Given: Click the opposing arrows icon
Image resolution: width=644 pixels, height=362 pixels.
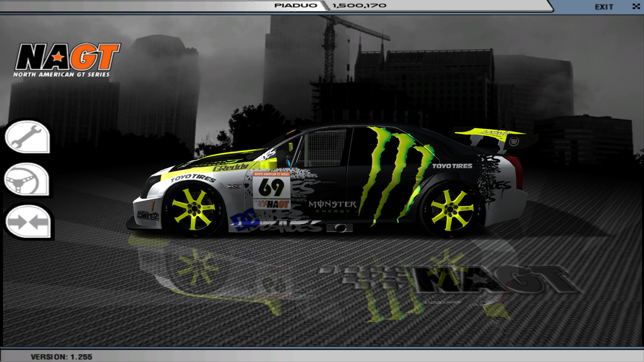Looking at the screenshot, I should 27,221.
